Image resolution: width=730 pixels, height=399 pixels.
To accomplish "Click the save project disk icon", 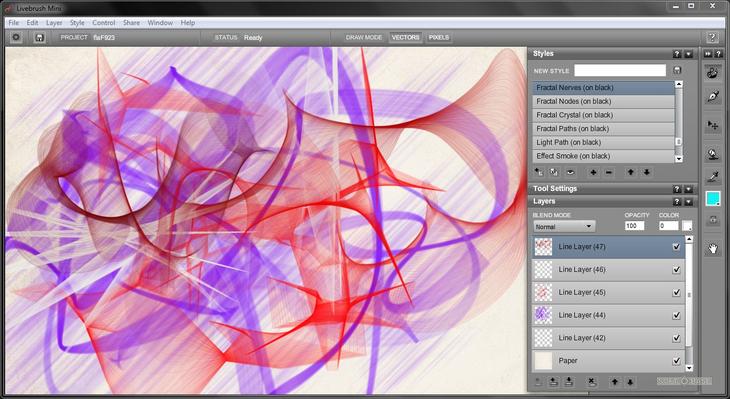I will [40, 37].
